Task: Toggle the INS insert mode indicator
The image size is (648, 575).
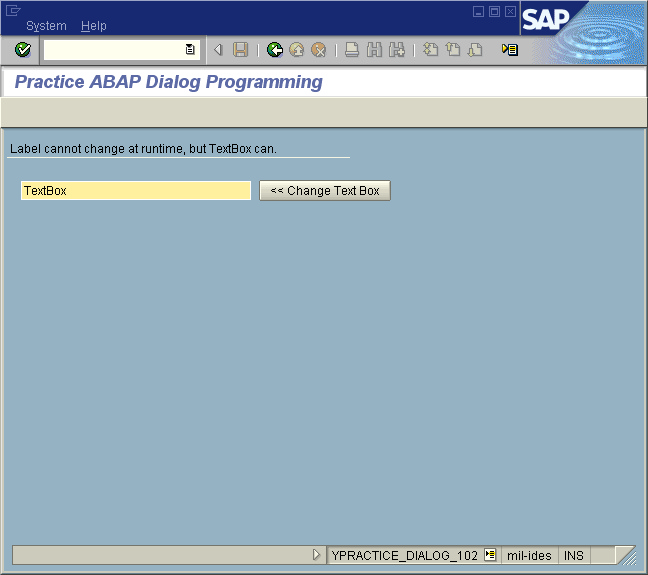Action: [573, 555]
